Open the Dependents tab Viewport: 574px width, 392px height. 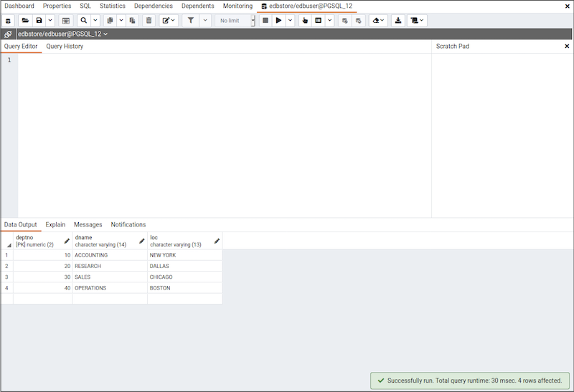coord(198,6)
